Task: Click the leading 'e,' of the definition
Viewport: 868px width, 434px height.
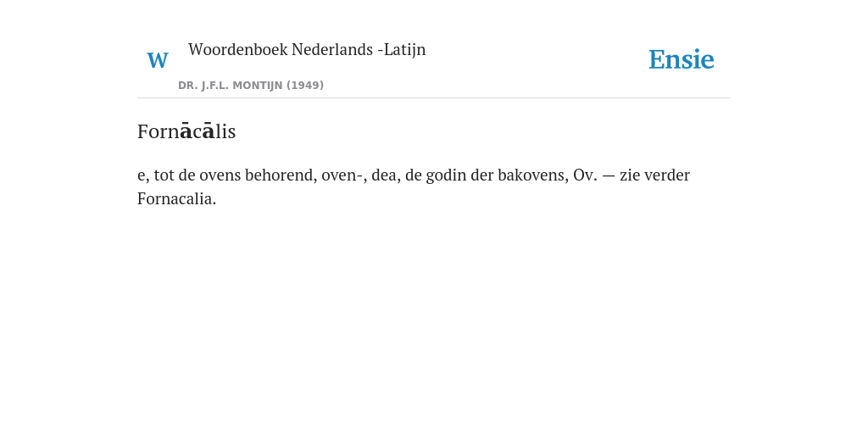Action: pos(143,176)
